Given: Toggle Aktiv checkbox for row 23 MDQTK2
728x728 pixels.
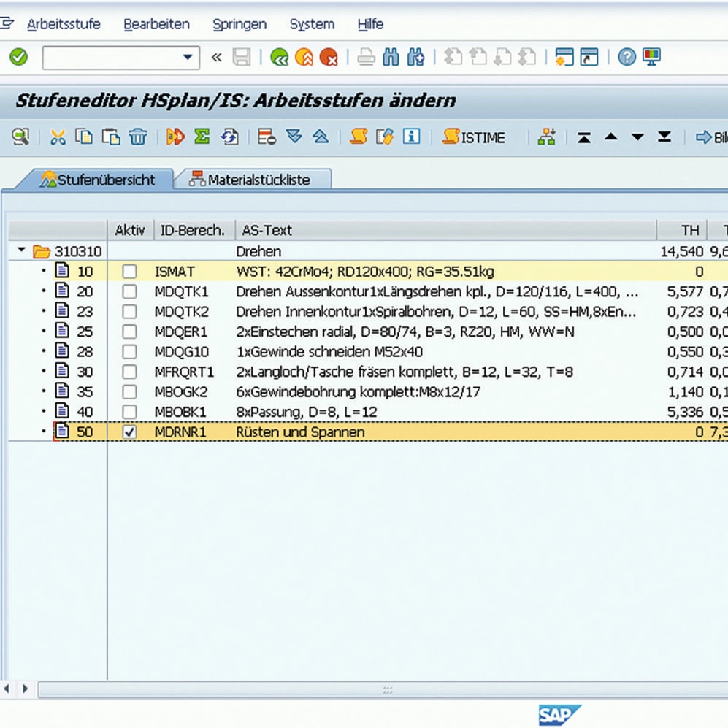Looking at the screenshot, I should 129,312.
